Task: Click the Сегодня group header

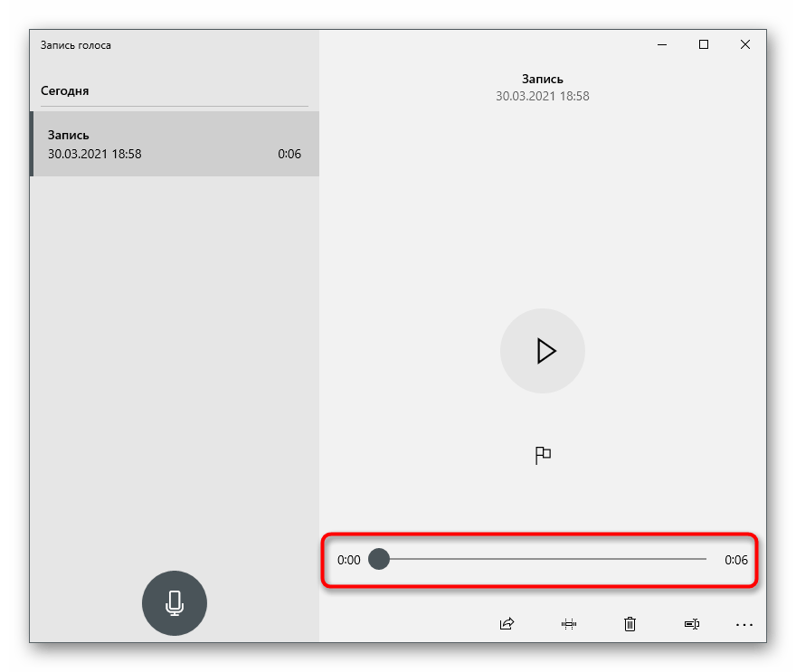Action: pyautogui.click(x=65, y=90)
